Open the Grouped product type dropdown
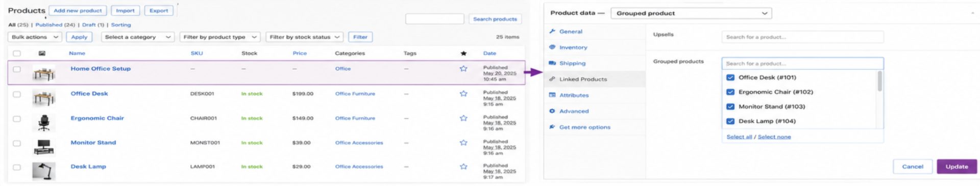The width and height of the screenshot is (980, 186). click(x=691, y=13)
